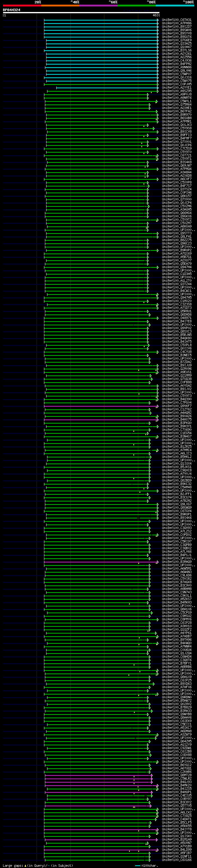Click hit name UniRef100_B4FMF7
This screenshot has width=197, height=868.
coord(177,139)
